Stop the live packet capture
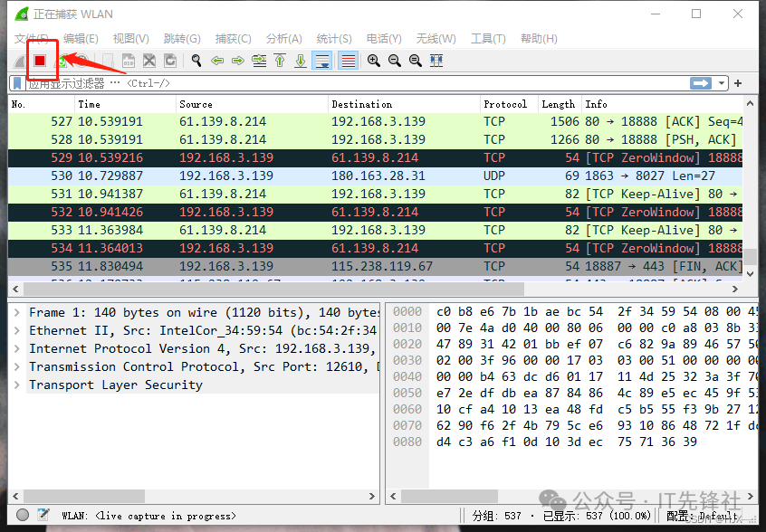The height and width of the screenshot is (532, 766). pyautogui.click(x=40, y=61)
